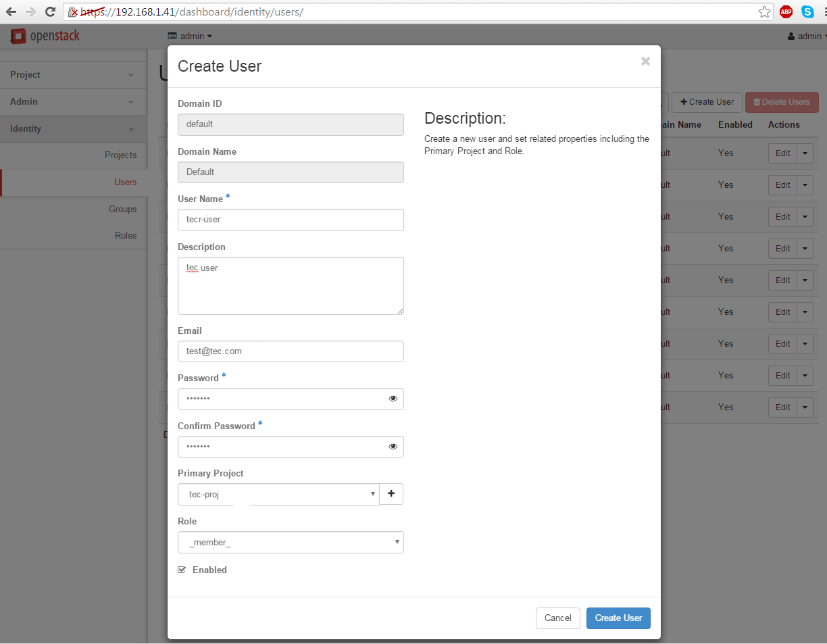Click the OpenStack logo
The width and height of the screenshot is (827, 644).
click(45, 36)
